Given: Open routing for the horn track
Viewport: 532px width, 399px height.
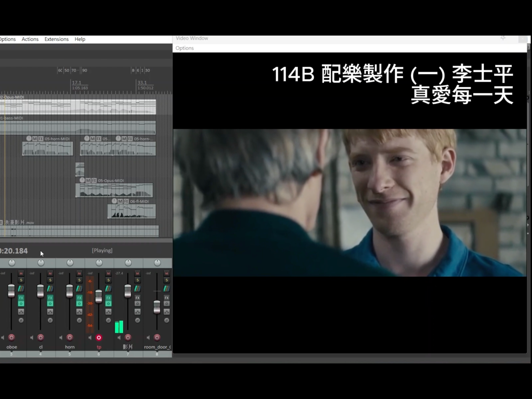Looking at the screenshot, I should coord(79,289).
